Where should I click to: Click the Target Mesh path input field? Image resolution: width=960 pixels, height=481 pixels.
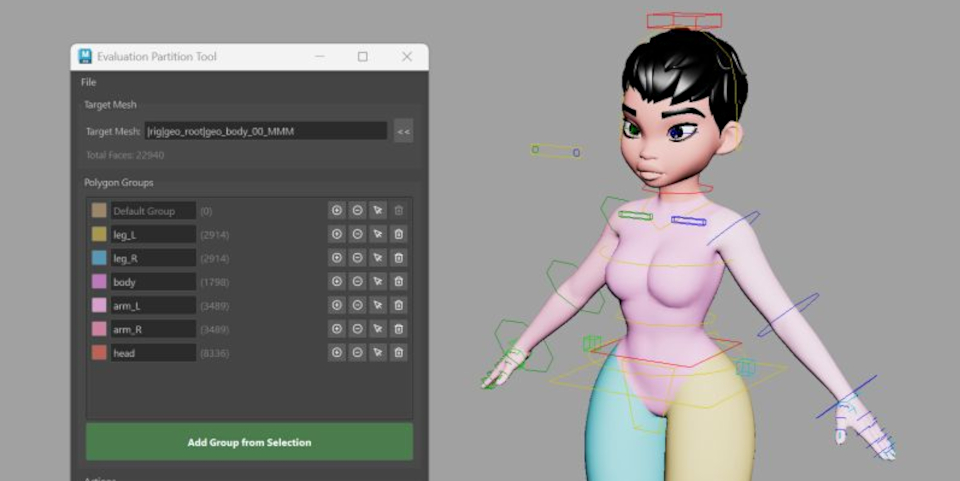265,131
